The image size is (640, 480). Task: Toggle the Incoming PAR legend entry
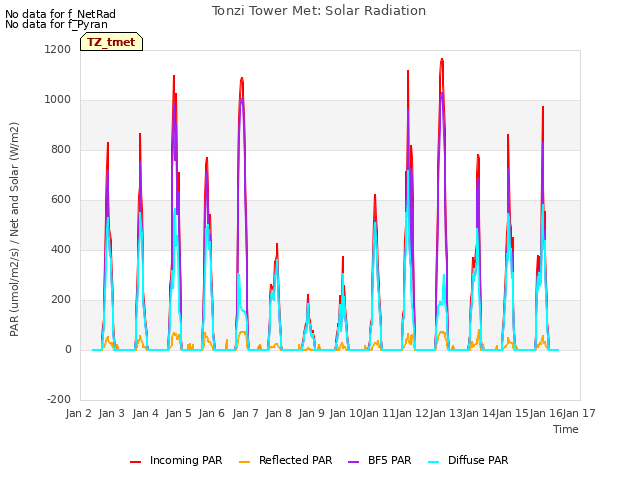(176, 460)
